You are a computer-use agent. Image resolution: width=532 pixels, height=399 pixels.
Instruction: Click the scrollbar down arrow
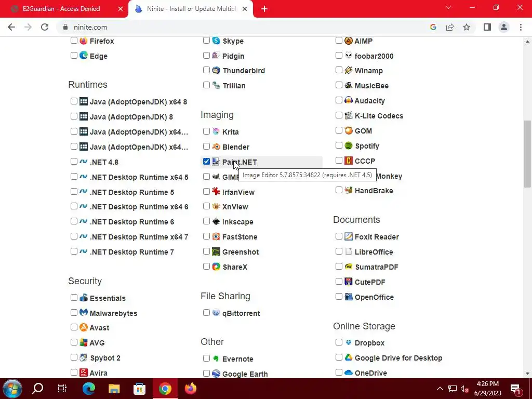[x=527, y=374]
